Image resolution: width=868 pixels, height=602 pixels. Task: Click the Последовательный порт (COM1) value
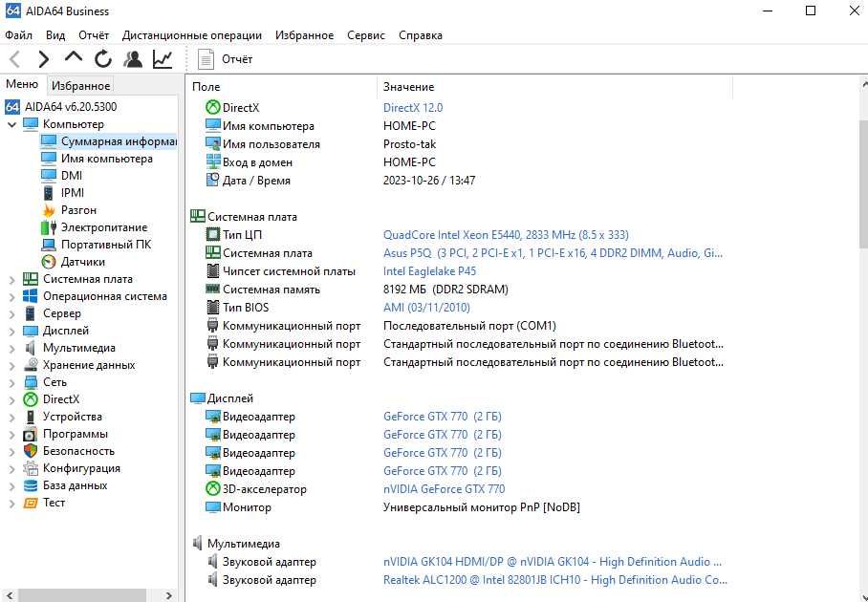point(469,325)
